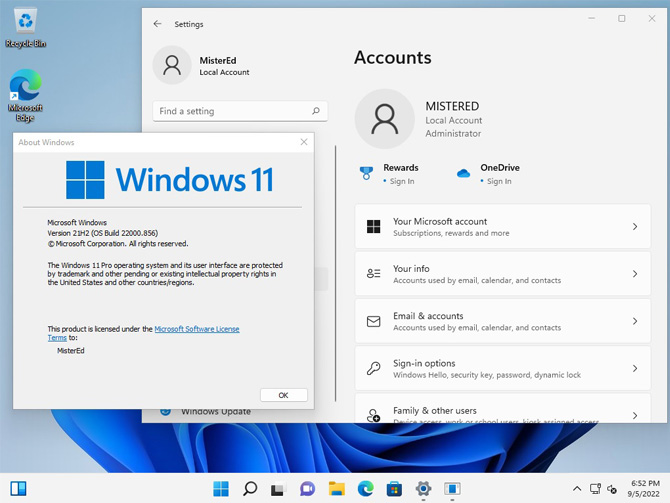Go back using the Settings back arrow
This screenshot has height=503, width=670.
coord(157,23)
